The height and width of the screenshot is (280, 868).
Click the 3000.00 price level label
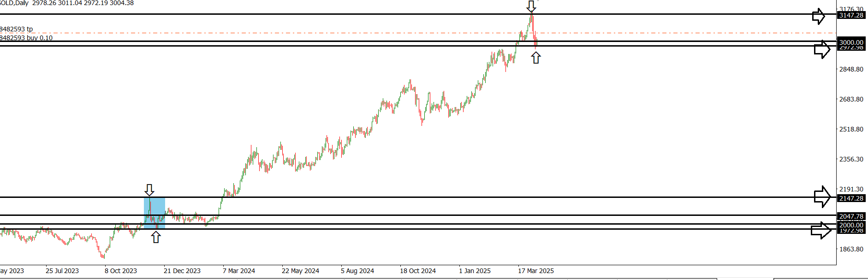coord(851,42)
